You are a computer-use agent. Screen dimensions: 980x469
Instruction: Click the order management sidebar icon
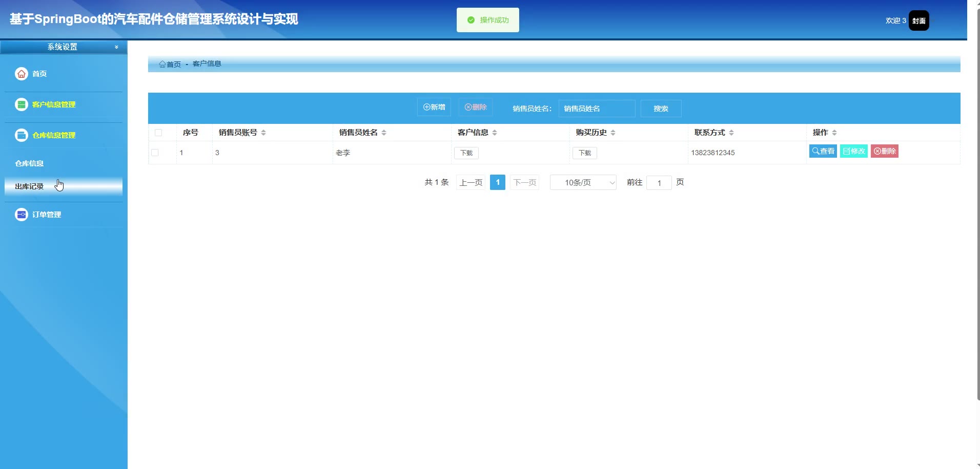point(22,215)
